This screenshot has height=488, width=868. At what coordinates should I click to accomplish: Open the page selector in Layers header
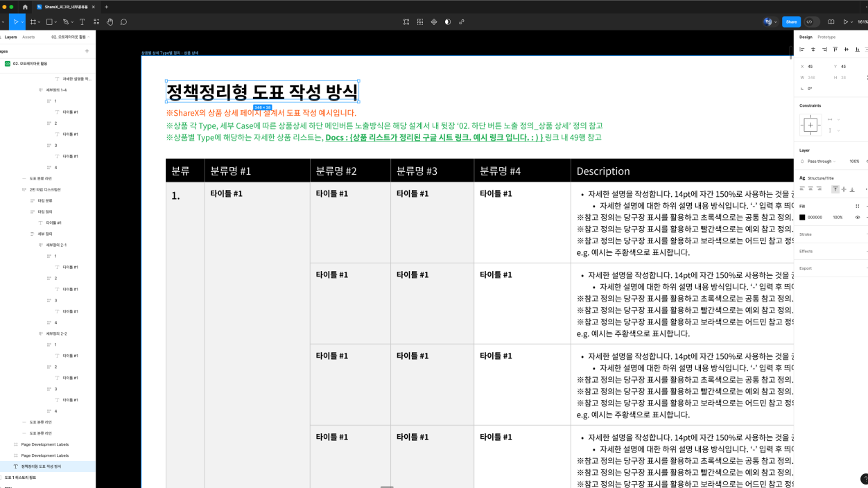point(70,37)
